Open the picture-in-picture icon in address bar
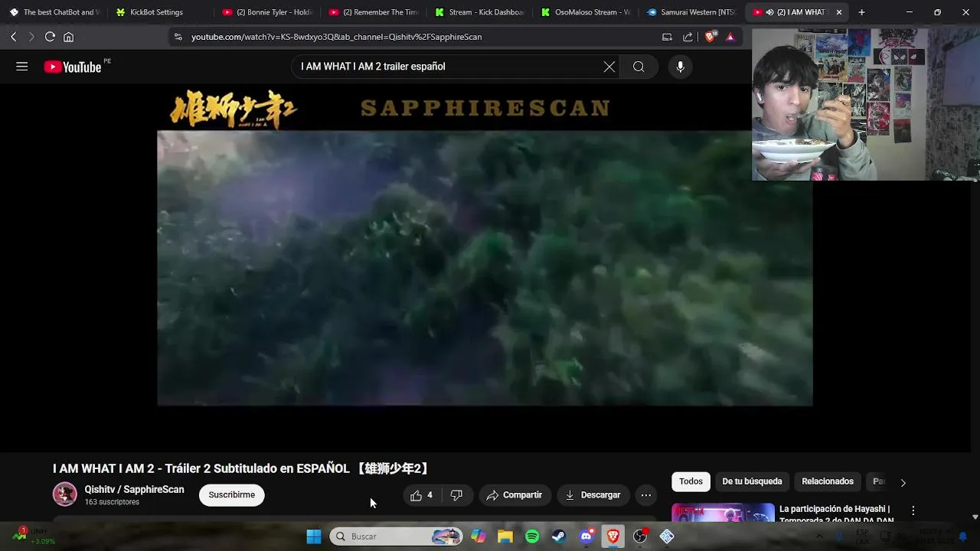 pos(667,37)
